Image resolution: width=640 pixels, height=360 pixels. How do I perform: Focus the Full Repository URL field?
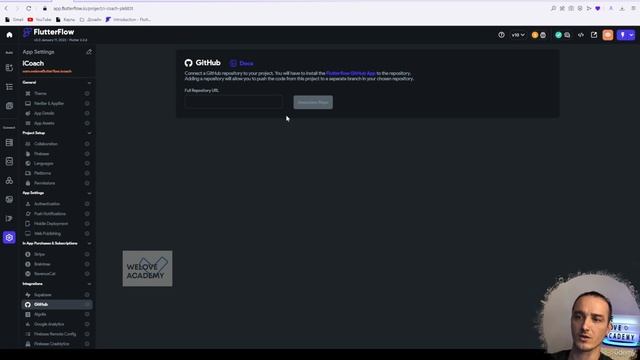click(233, 102)
